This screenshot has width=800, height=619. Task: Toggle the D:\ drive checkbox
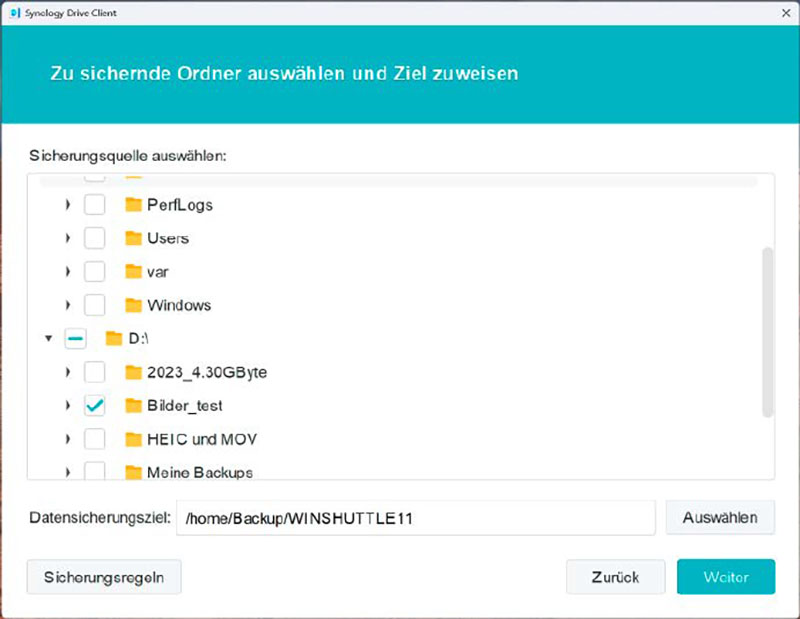(75, 339)
